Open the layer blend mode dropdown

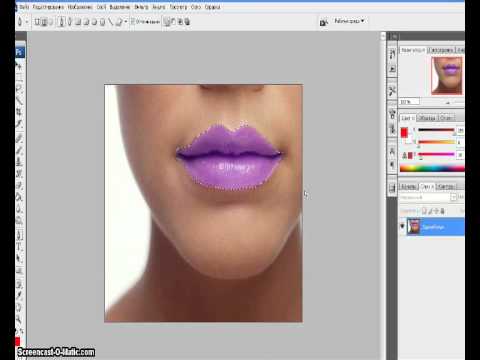(x=428, y=197)
